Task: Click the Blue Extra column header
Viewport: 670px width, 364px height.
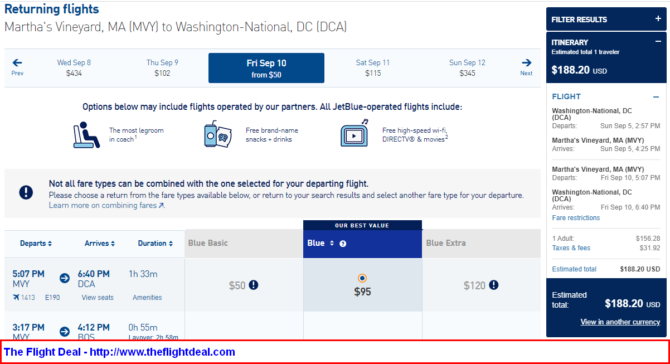Action: pos(481,243)
